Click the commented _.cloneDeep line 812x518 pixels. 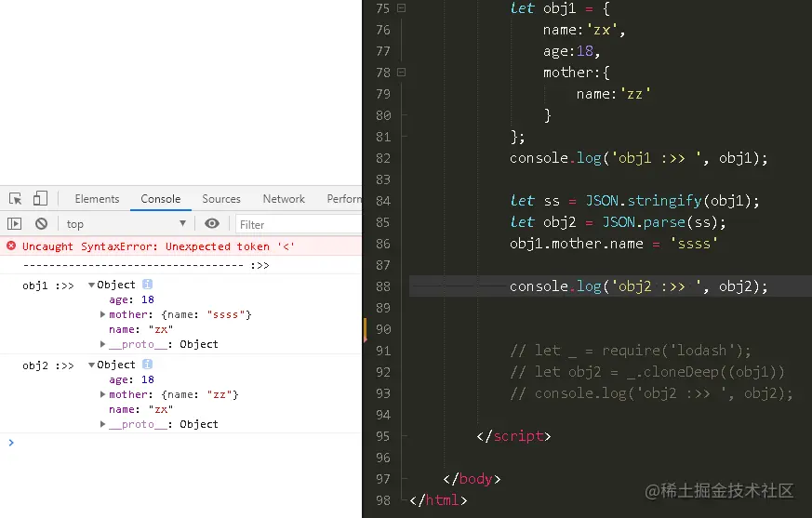[x=647, y=372]
